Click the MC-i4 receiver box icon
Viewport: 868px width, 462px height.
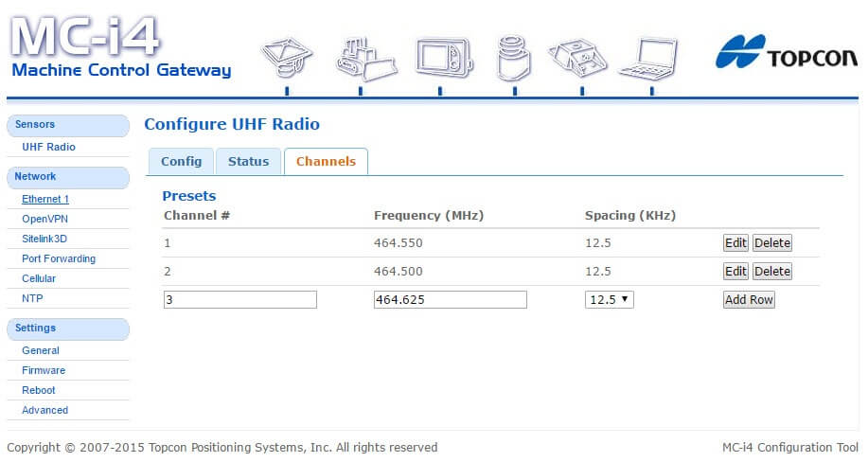tap(576, 58)
